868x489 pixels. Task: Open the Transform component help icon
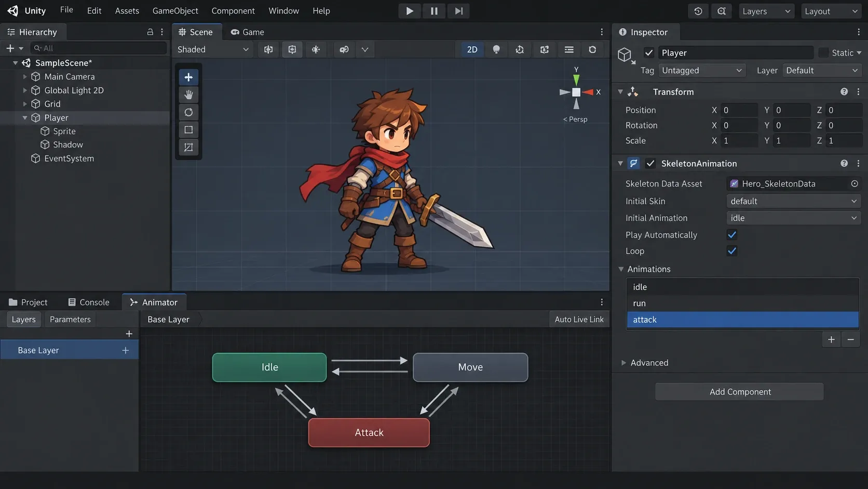844,91
